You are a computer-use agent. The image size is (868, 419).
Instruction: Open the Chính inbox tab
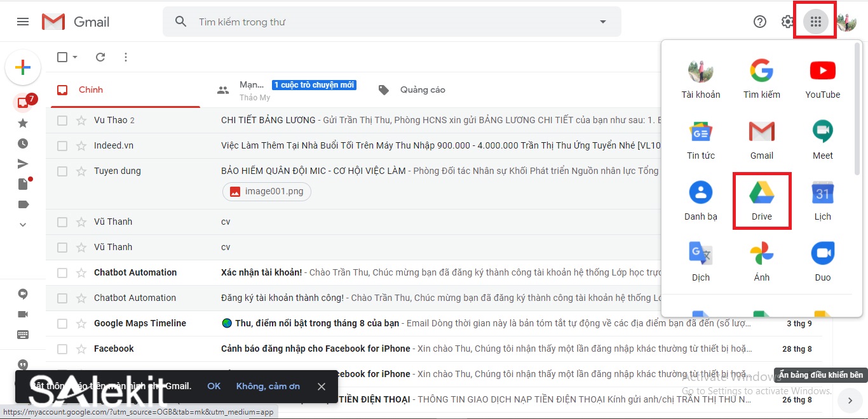pos(91,90)
